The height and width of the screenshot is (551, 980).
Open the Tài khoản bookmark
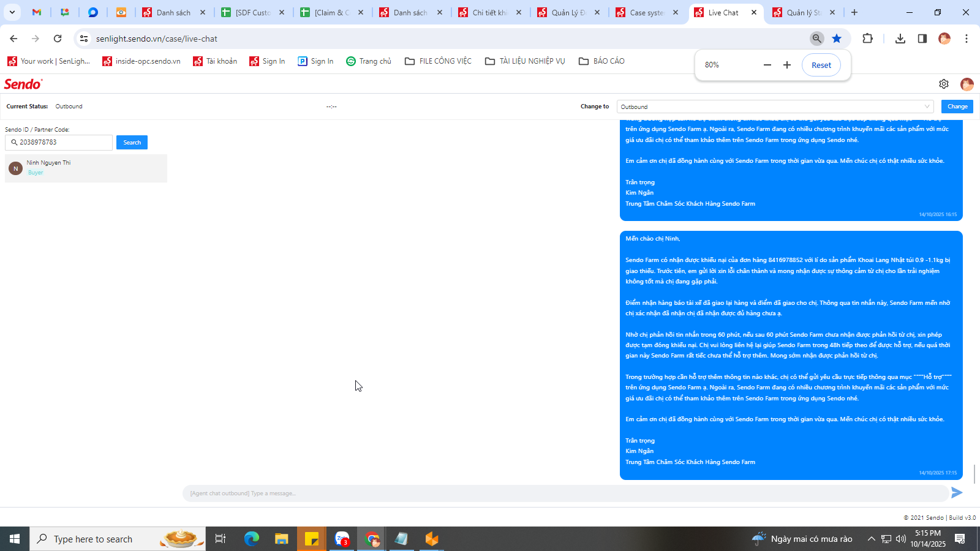[215, 61]
